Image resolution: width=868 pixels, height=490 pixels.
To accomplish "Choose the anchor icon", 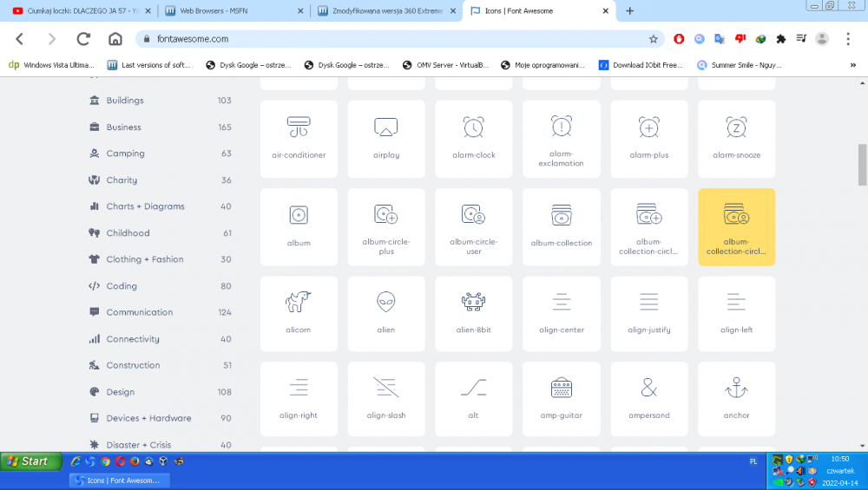I will 736,399.
